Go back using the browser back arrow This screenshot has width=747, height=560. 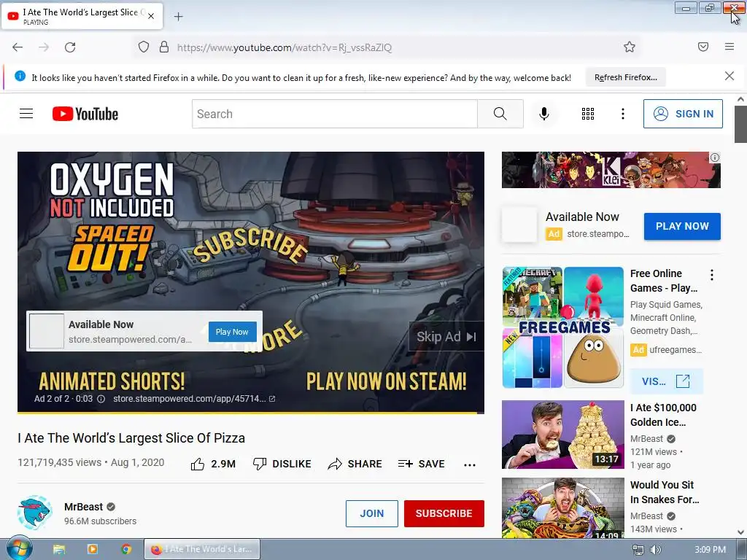pyautogui.click(x=18, y=47)
